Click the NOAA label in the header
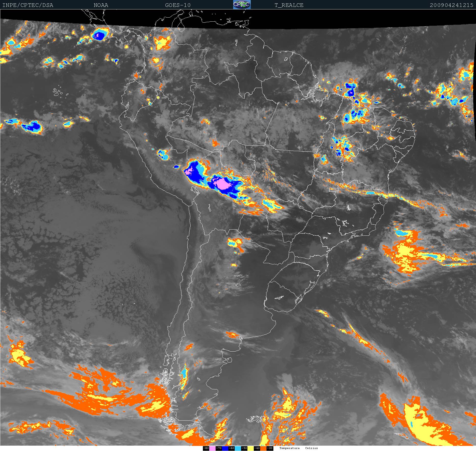 pos(101,5)
